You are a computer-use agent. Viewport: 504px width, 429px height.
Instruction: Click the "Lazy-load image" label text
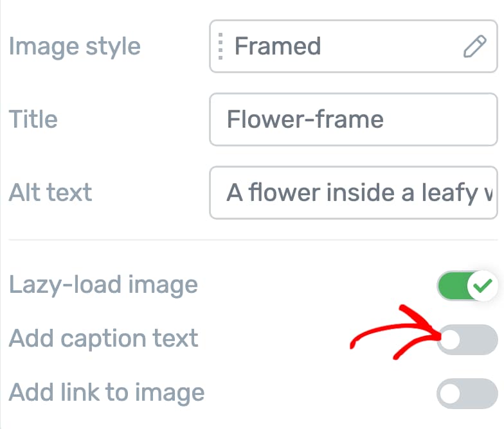pyautogui.click(x=104, y=285)
